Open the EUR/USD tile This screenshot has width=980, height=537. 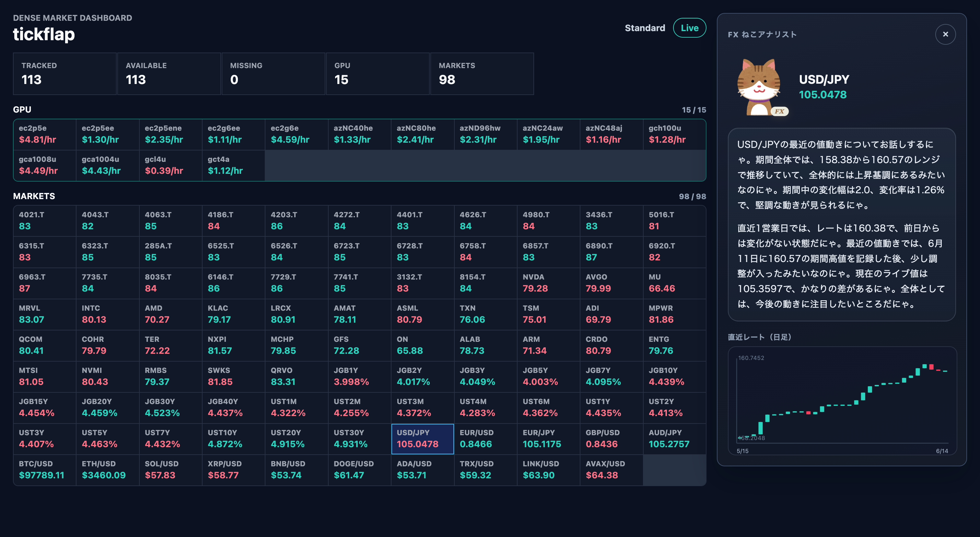point(485,438)
